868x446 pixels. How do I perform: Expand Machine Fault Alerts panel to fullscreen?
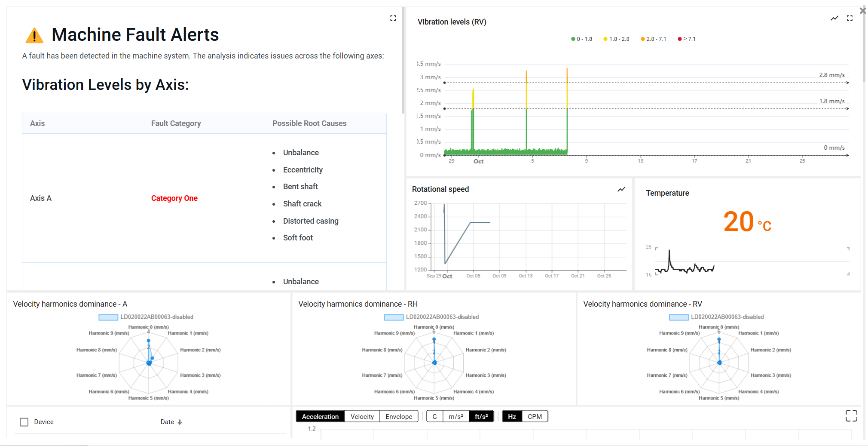393,18
